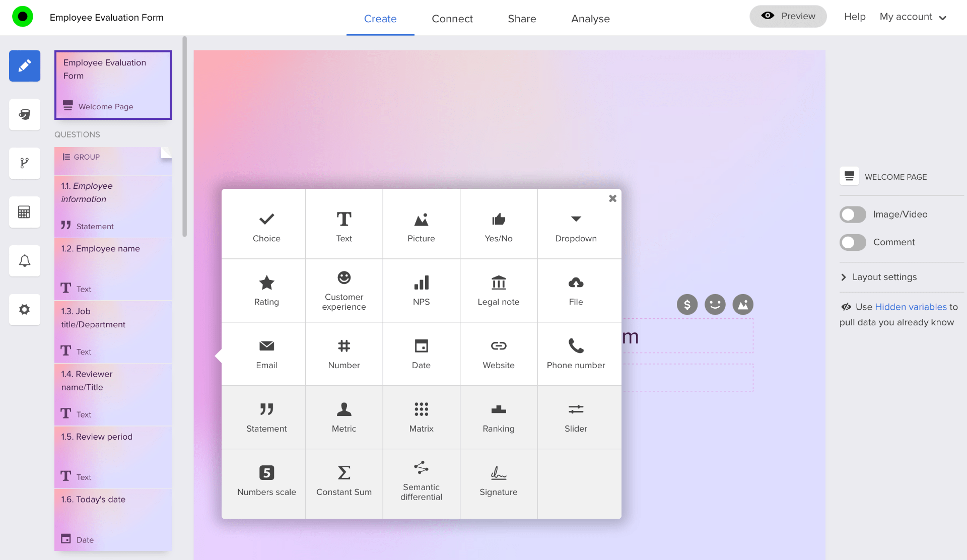This screenshot has width=967, height=560.
Task: Select the Dropdown question type
Action: pyautogui.click(x=576, y=227)
